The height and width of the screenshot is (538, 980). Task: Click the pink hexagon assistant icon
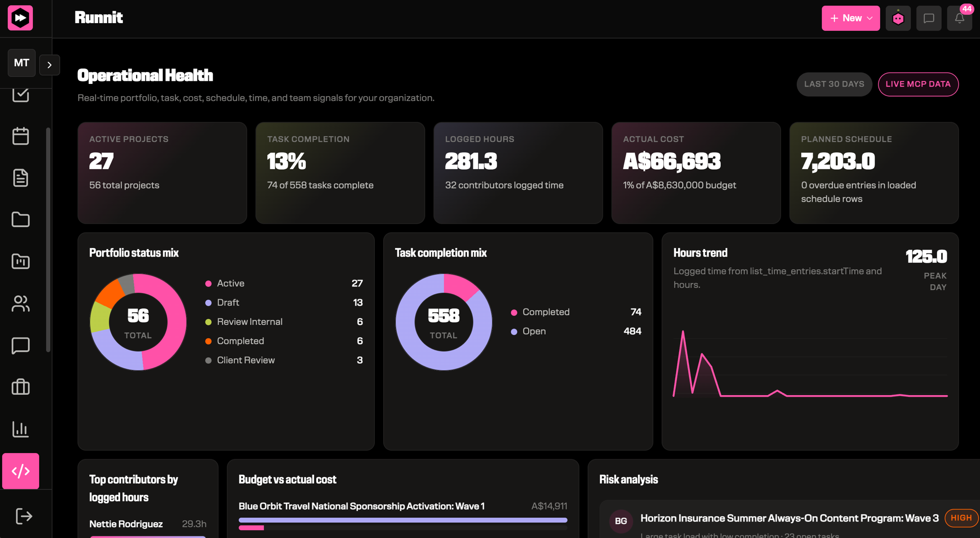click(x=898, y=18)
